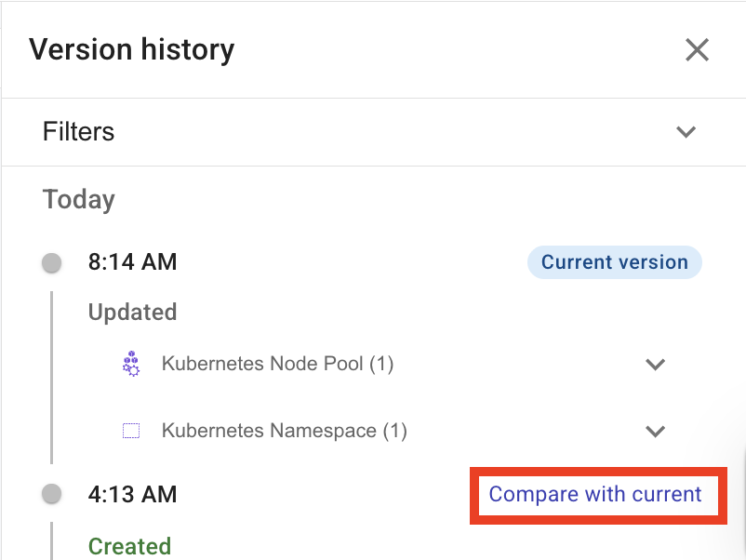The image size is (746, 560).
Task: Collapse the Filters panel using its chevron
Action: pos(686,131)
